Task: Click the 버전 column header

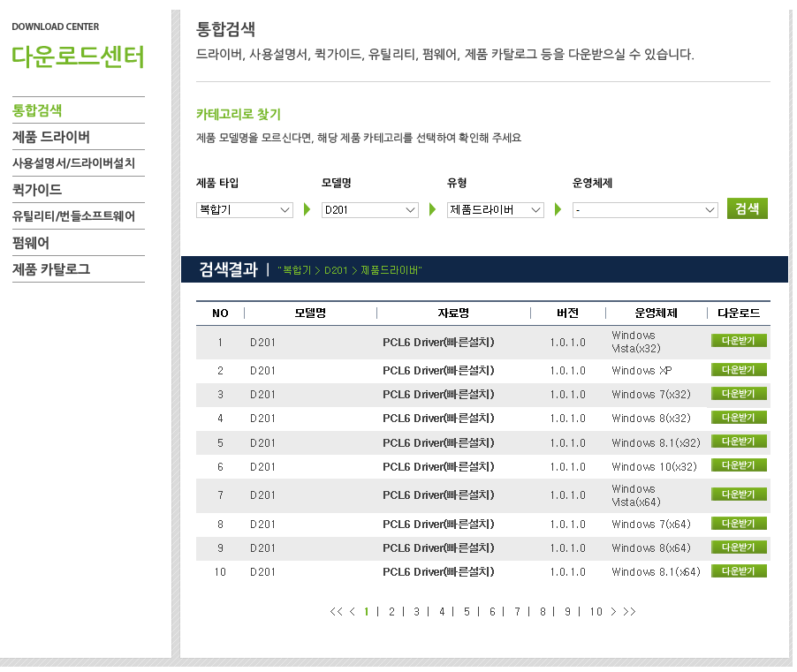Action: [568, 313]
